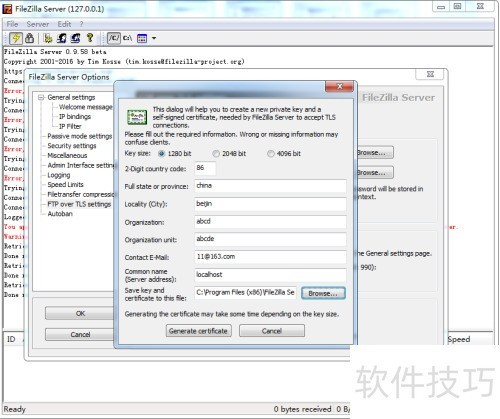Click OK in FileZilla Server Options
Viewport: 500px width, 419px height.
tap(80, 313)
